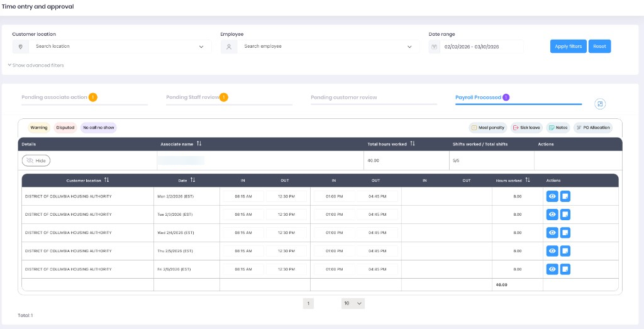
Task: Sort by Associate name
Action: [199, 144]
